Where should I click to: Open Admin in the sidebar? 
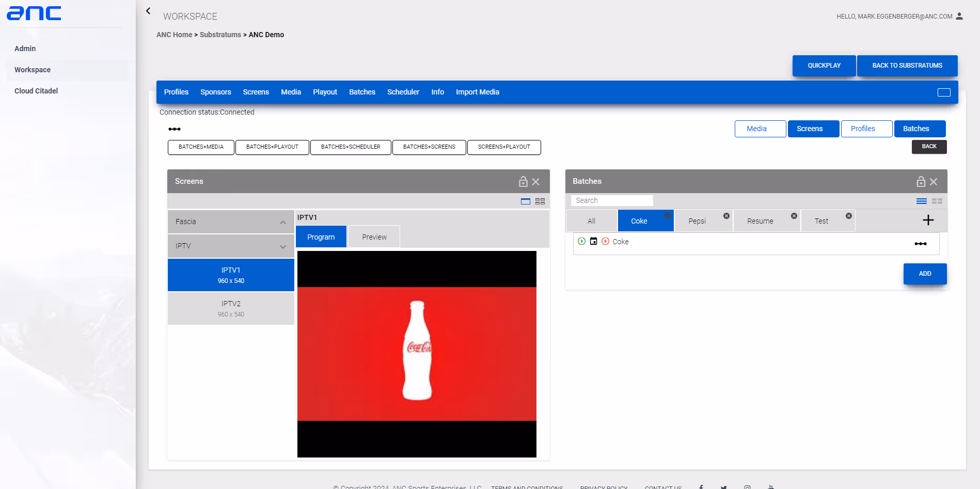click(x=25, y=49)
